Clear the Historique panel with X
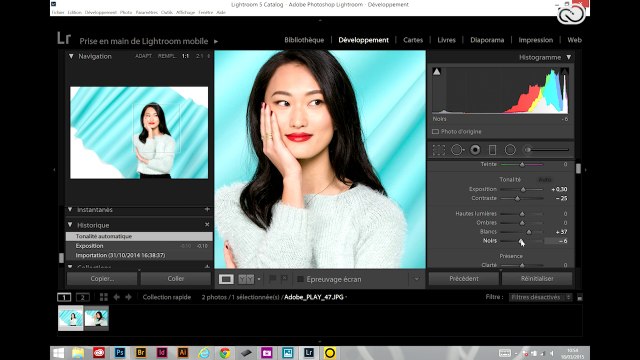The image size is (640, 360). coord(207,224)
